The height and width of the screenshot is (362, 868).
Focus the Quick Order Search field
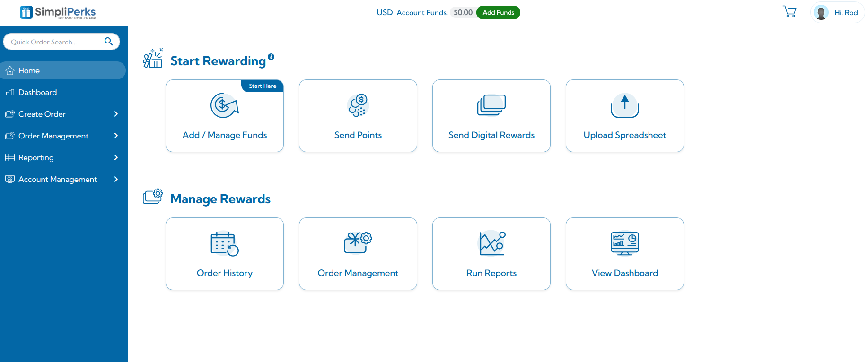(x=61, y=42)
